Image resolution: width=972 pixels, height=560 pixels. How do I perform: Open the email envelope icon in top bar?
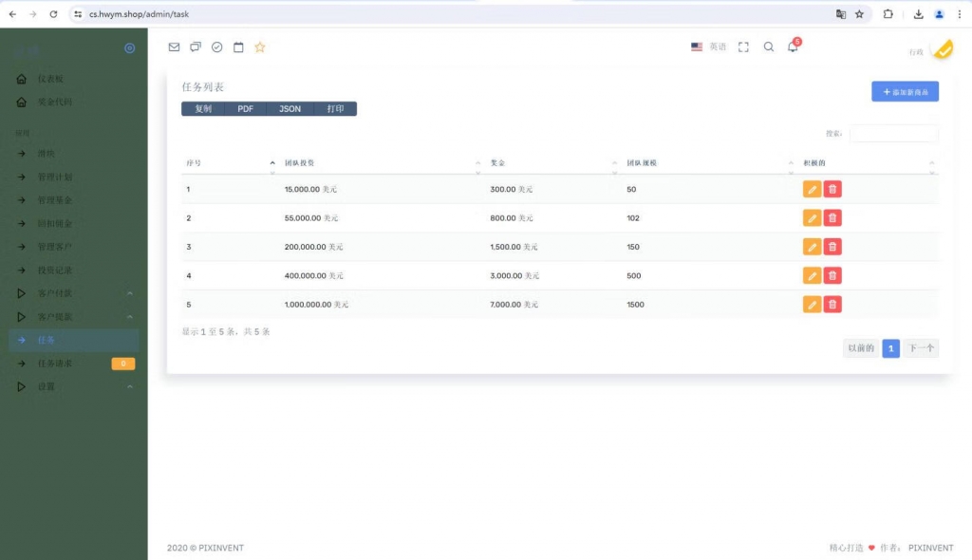(x=175, y=47)
